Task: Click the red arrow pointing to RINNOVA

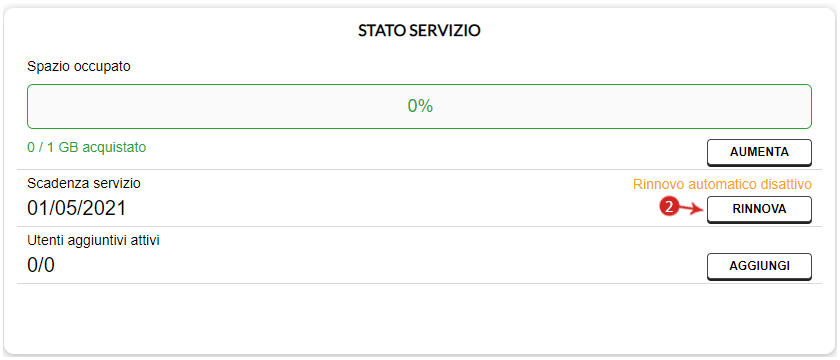Action: pos(692,209)
